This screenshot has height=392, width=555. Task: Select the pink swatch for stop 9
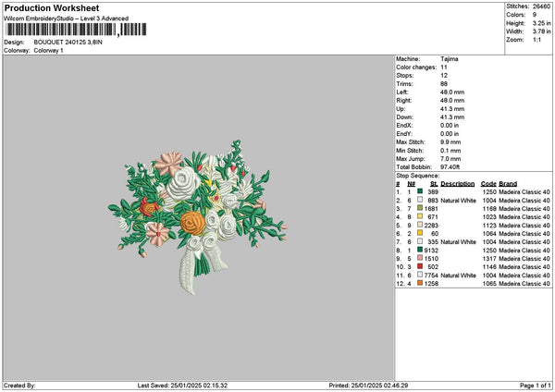pos(421,258)
